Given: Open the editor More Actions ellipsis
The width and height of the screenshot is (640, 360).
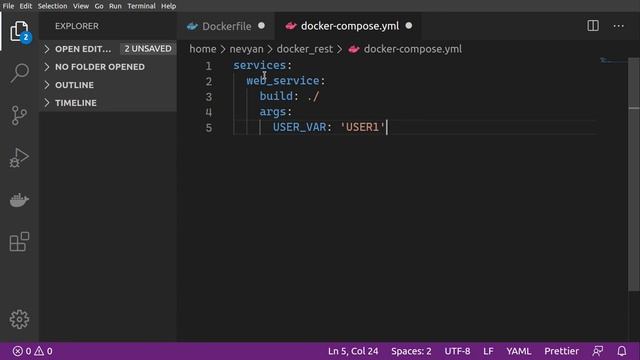Looking at the screenshot, I should click(618, 26).
